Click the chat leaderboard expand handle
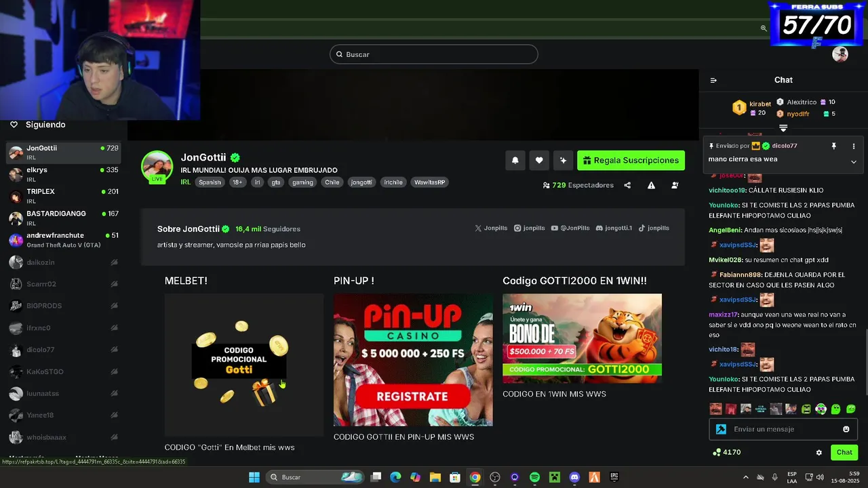Viewport: 868px width, 488px height. (783, 127)
